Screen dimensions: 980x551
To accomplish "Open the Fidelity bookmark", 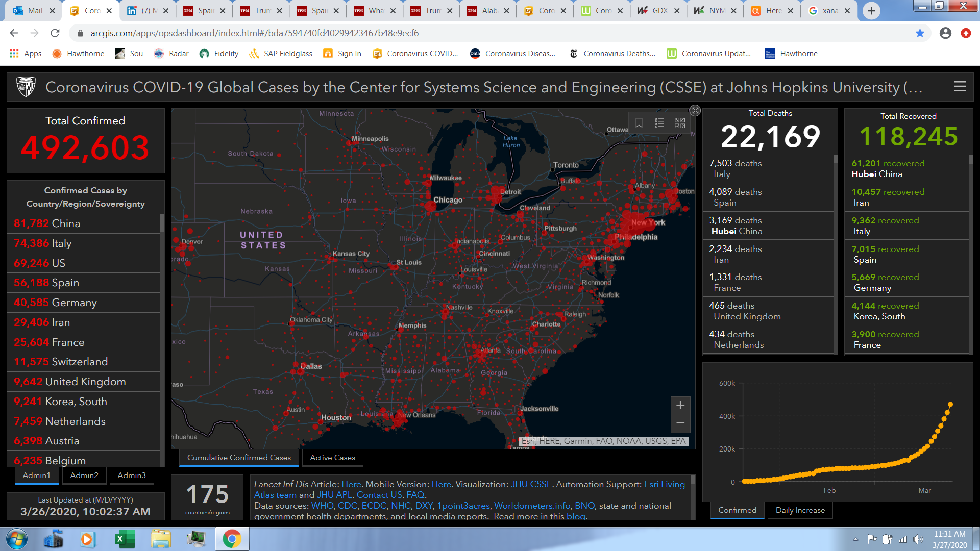I will (x=219, y=54).
